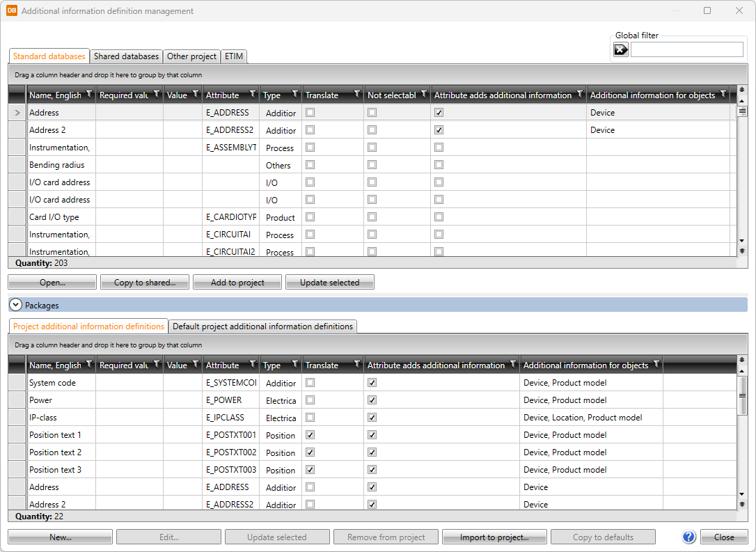Open the help question mark icon
Screen dimensions: 756x552
tap(688, 537)
